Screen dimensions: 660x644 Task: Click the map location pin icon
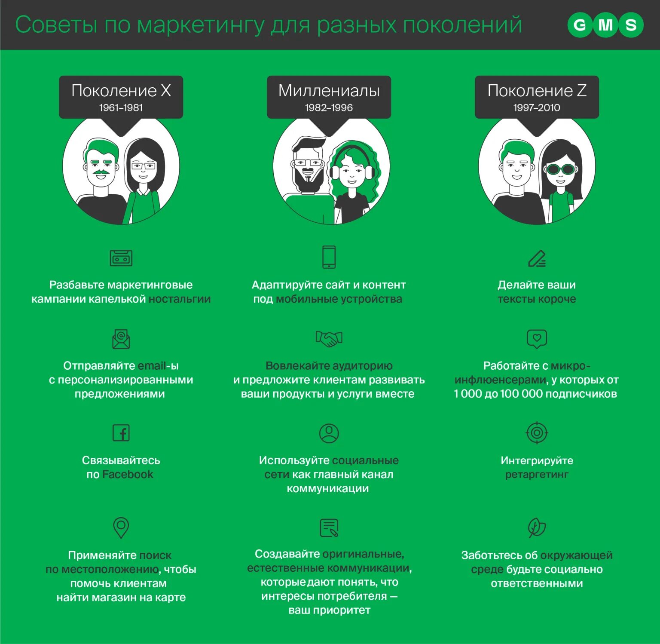121,527
